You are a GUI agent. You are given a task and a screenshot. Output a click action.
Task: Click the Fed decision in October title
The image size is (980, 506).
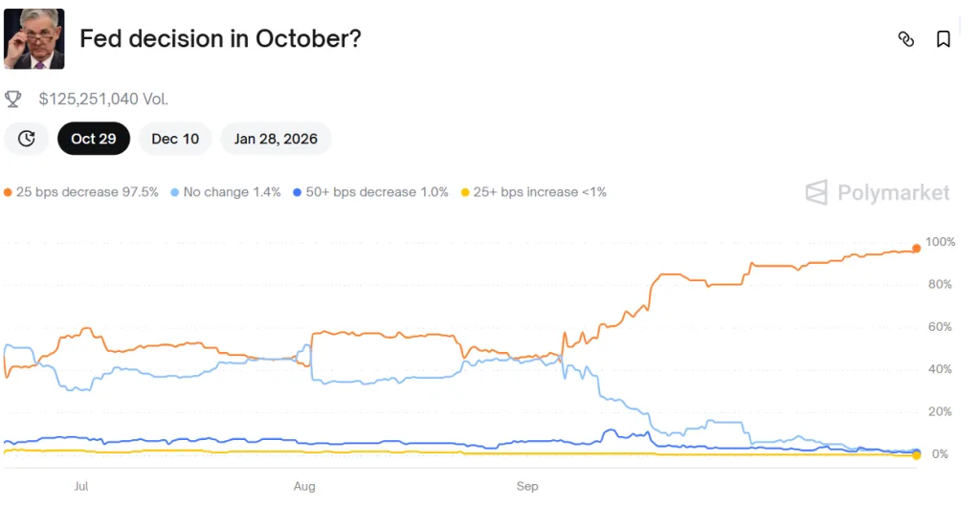point(220,39)
